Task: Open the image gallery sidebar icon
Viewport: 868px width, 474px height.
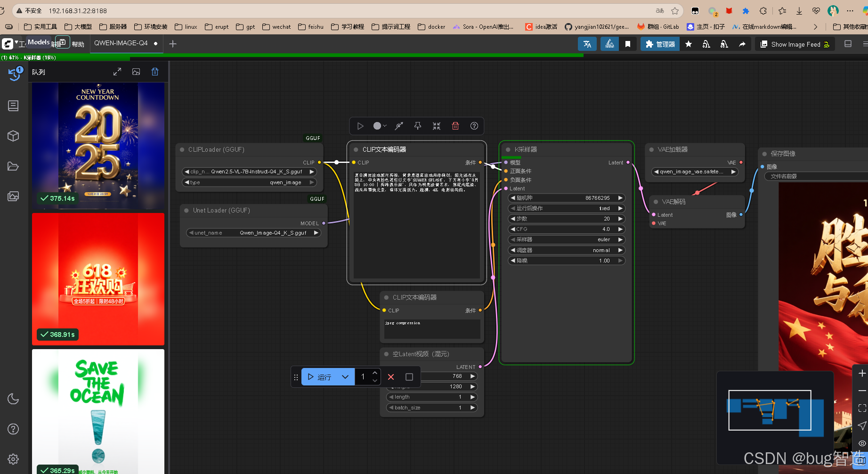Action: (x=13, y=196)
